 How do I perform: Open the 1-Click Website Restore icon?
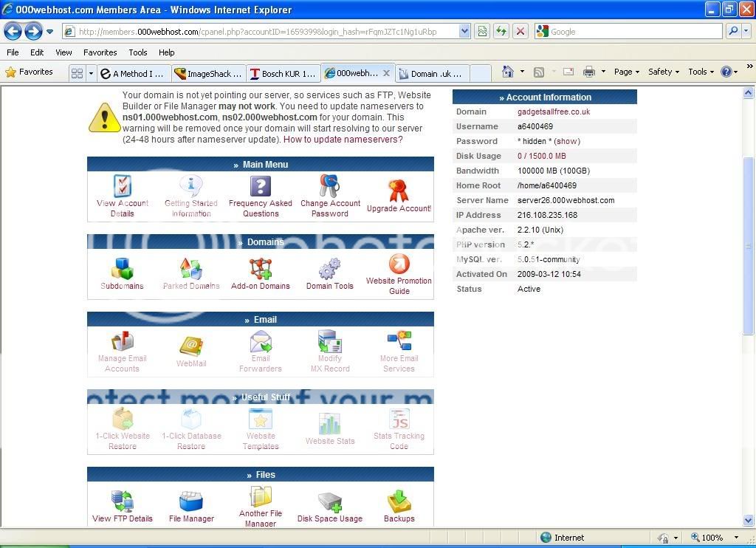point(123,419)
